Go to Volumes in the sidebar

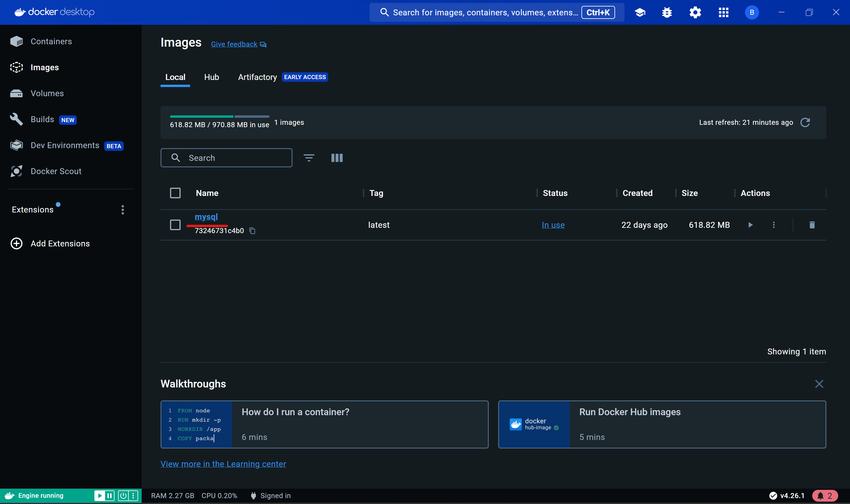[47, 94]
